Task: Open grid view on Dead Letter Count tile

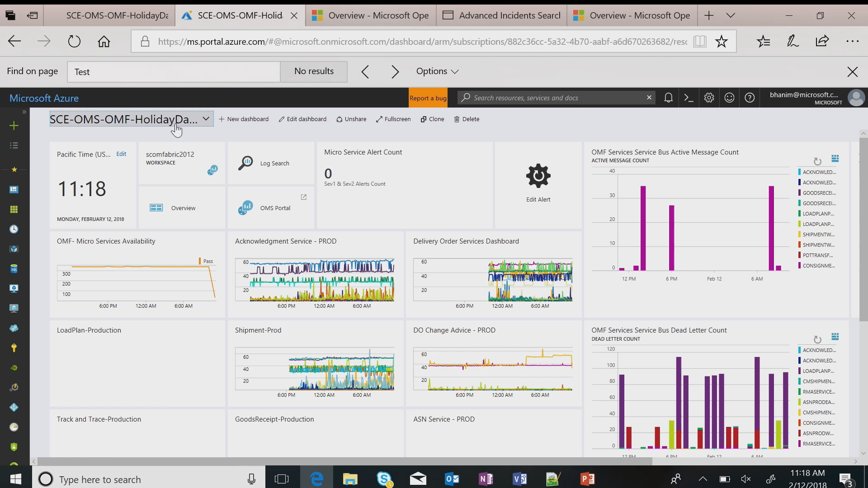Action: pos(835,337)
